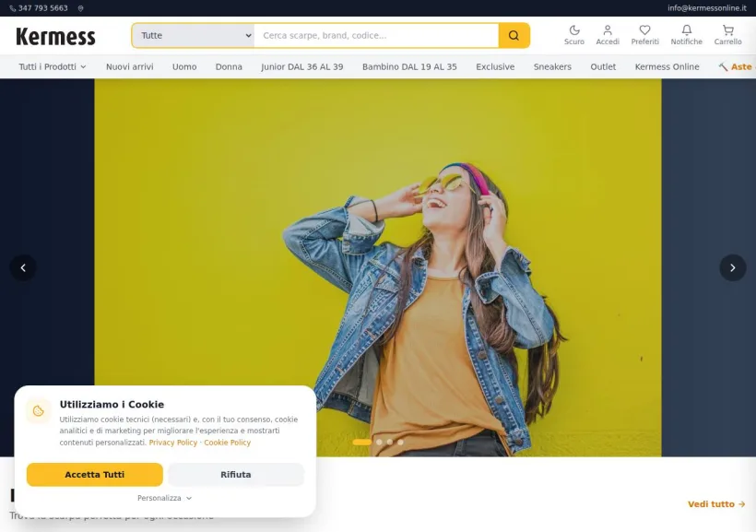Show next slide with right arrow
This screenshot has height=532, width=756.
[732, 267]
